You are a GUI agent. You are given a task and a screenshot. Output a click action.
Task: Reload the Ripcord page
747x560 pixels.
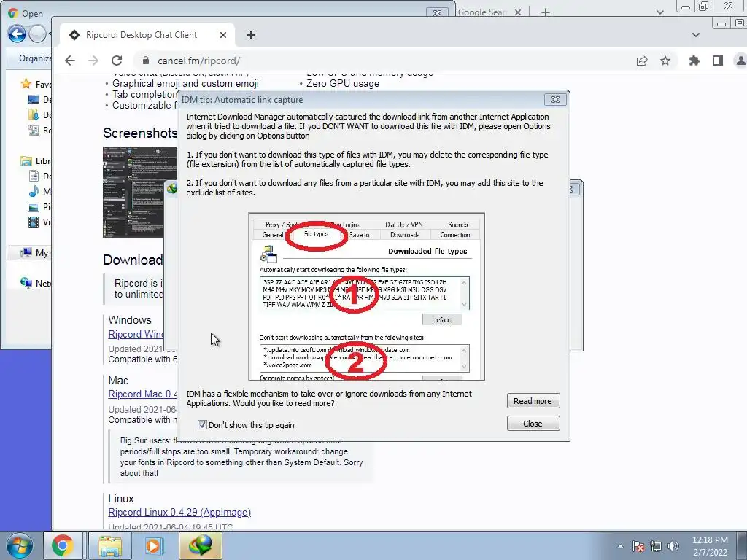coord(117,61)
